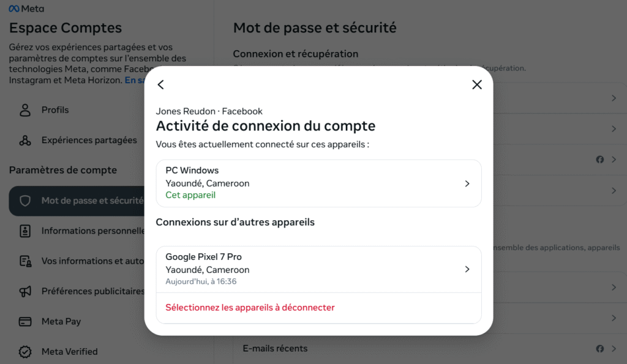627x364 pixels.
Task: Click the Informations personnelles badge icon
Action: [25, 231]
